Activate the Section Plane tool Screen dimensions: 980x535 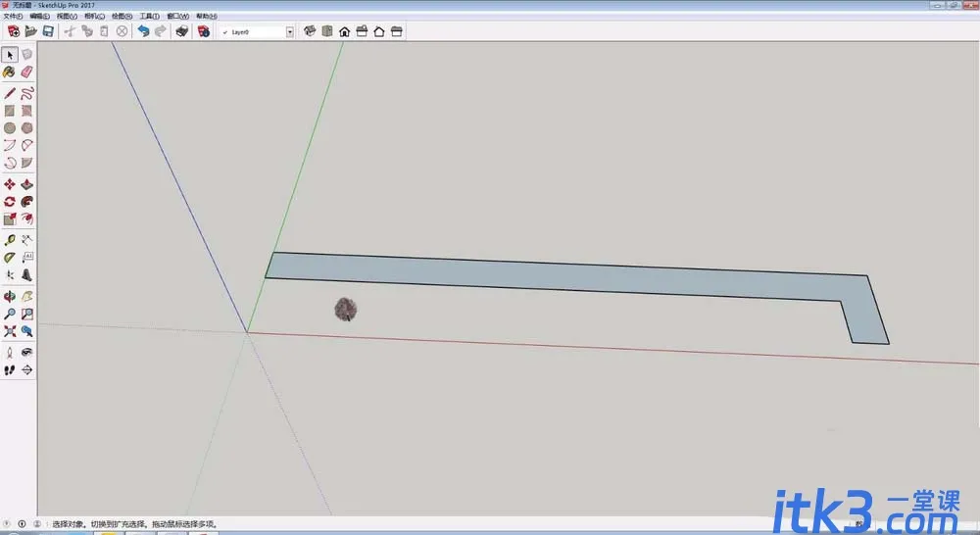26,370
